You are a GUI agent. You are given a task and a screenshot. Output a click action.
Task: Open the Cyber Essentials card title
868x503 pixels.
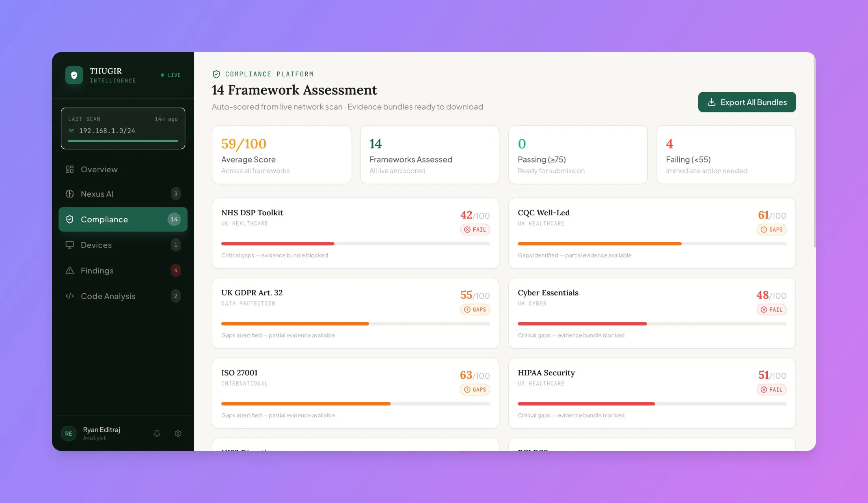tap(548, 293)
